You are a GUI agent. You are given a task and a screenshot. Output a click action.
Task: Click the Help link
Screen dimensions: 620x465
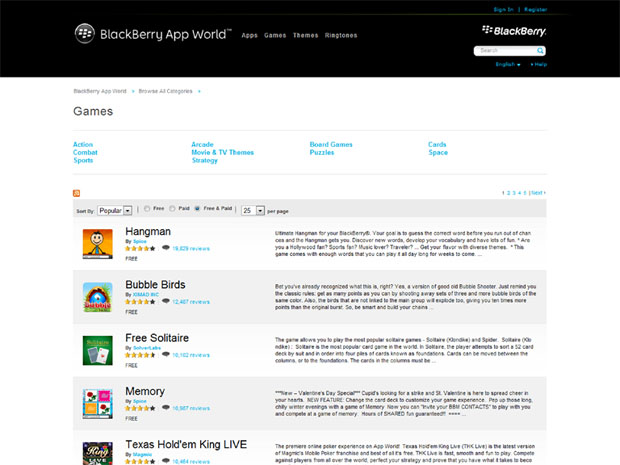point(539,64)
